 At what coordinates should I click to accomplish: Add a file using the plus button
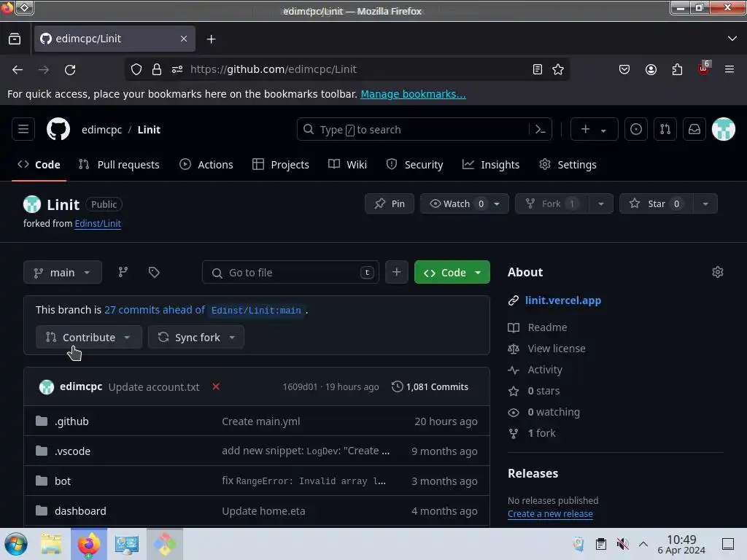click(x=396, y=272)
